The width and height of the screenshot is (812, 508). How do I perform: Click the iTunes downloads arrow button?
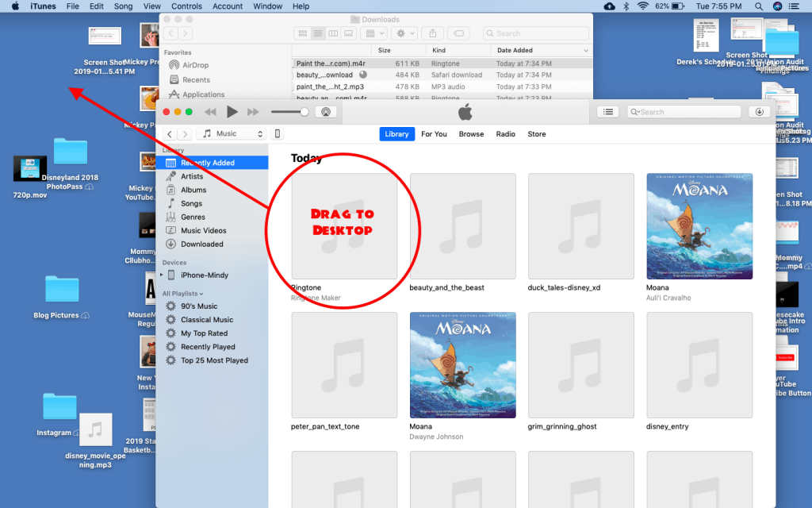(759, 112)
